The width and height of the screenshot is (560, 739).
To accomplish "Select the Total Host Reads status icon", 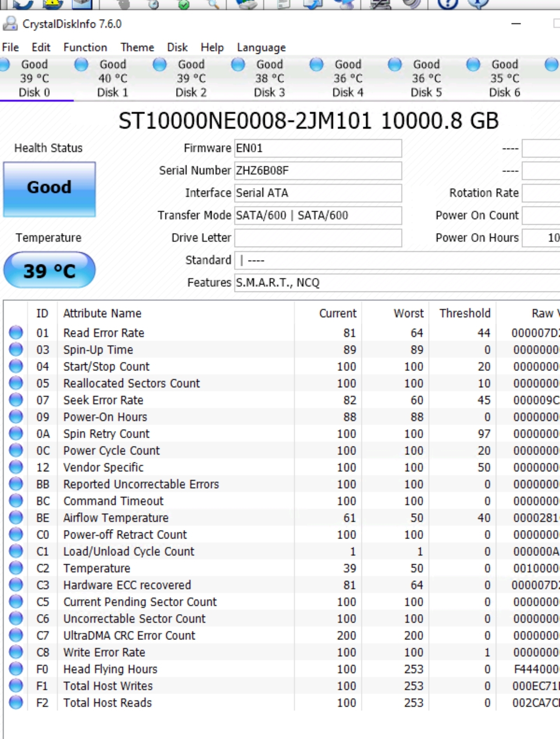I will (x=16, y=702).
